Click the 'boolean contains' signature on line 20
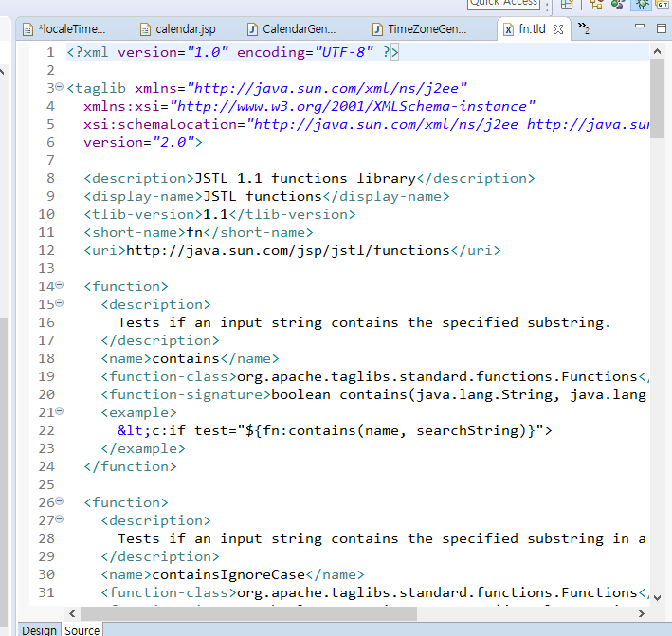 click(459, 394)
